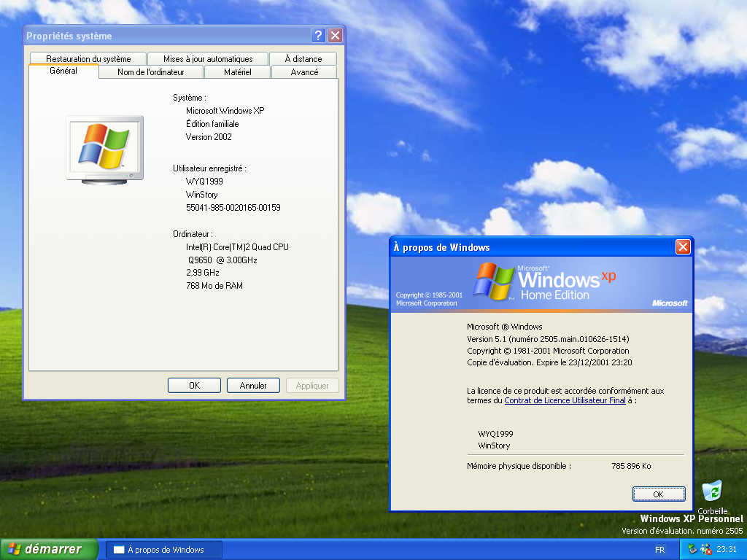Open the Avancé tab
The image size is (747, 560).
(x=304, y=72)
